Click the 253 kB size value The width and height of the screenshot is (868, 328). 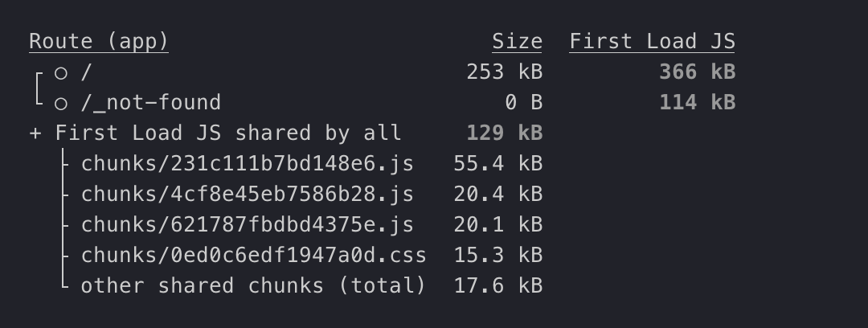click(504, 72)
